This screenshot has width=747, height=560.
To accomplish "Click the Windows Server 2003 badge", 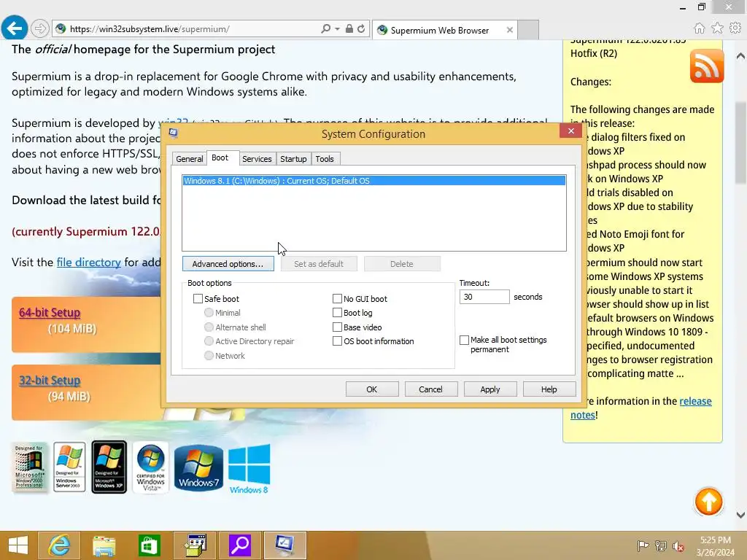I will point(69,467).
